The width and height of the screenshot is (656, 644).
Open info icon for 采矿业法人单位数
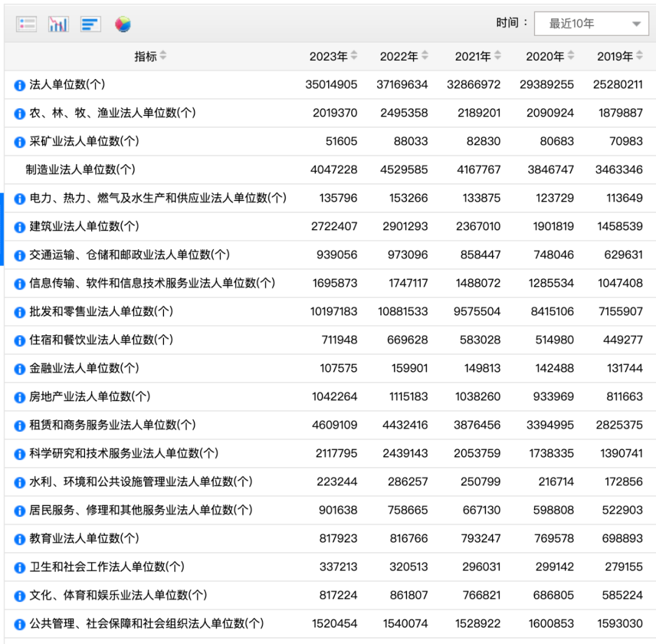(x=19, y=142)
